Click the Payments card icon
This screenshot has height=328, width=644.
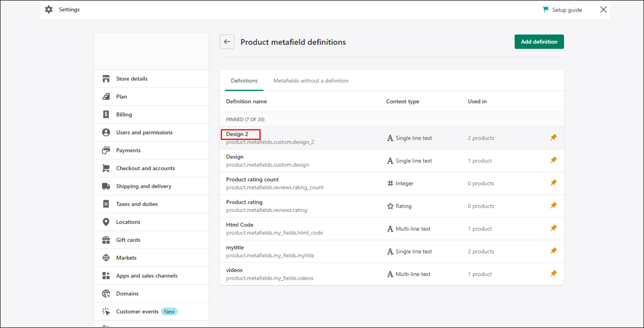point(106,150)
